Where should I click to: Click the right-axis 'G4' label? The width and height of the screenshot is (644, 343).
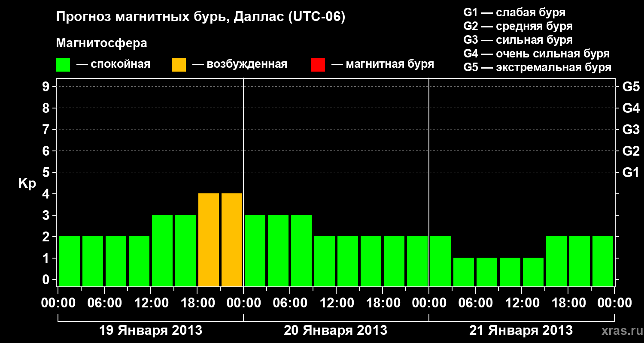631,108
